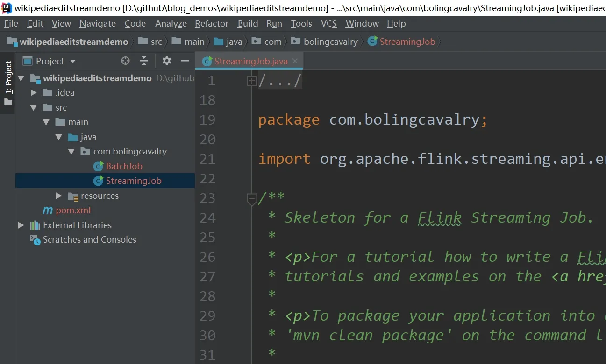Click the IntelliJ IDEA logo in title bar
Viewport: 606px width, 364px height.
(7, 7)
